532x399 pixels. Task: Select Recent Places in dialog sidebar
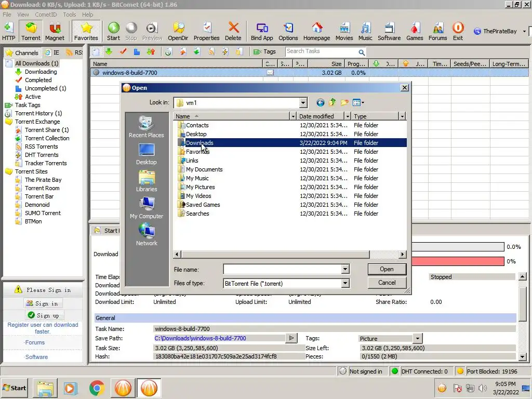click(x=146, y=127)
